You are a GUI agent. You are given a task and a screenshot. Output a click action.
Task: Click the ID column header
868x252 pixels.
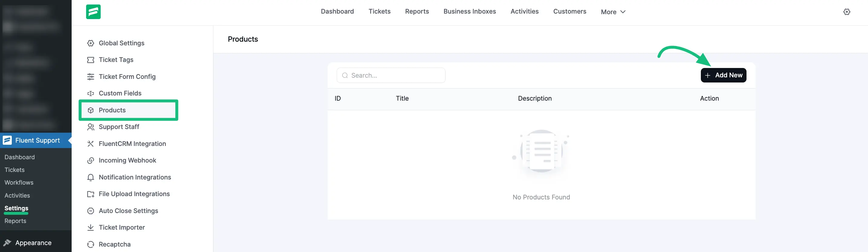click(x=338, y=99)
